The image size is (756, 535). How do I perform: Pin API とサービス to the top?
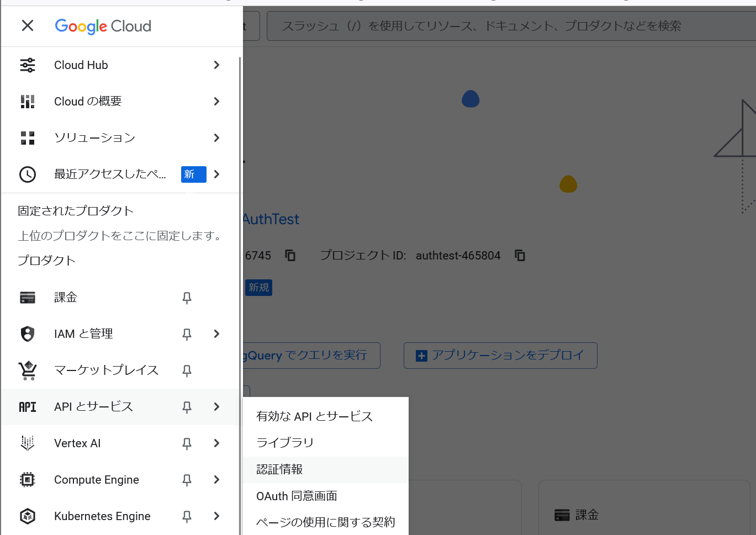point(187,407)
